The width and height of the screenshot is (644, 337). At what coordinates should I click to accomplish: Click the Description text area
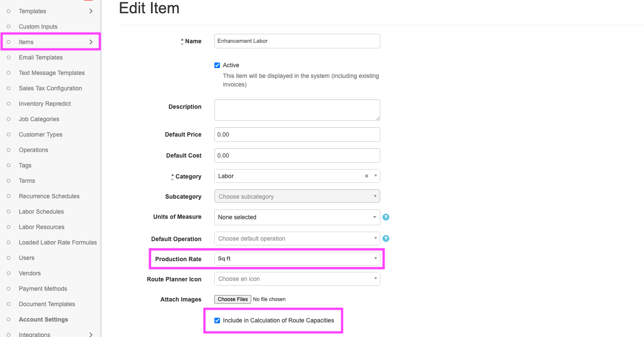click(x=297, y=110)
